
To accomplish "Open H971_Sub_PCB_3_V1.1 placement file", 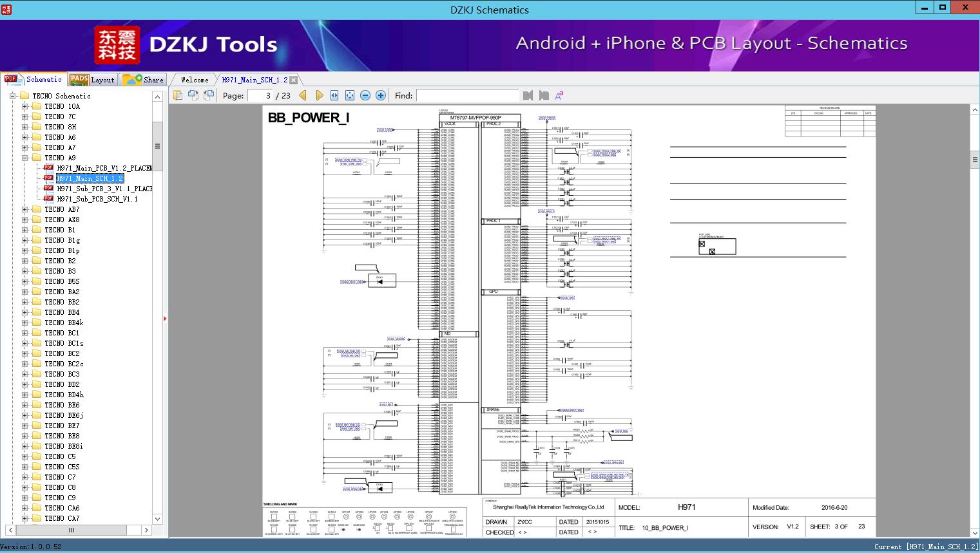I will click(x=104, y=189).
